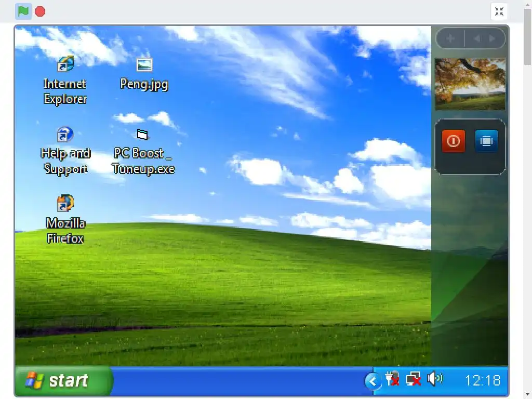Open the volume speaker tray icon

[435, 379]
